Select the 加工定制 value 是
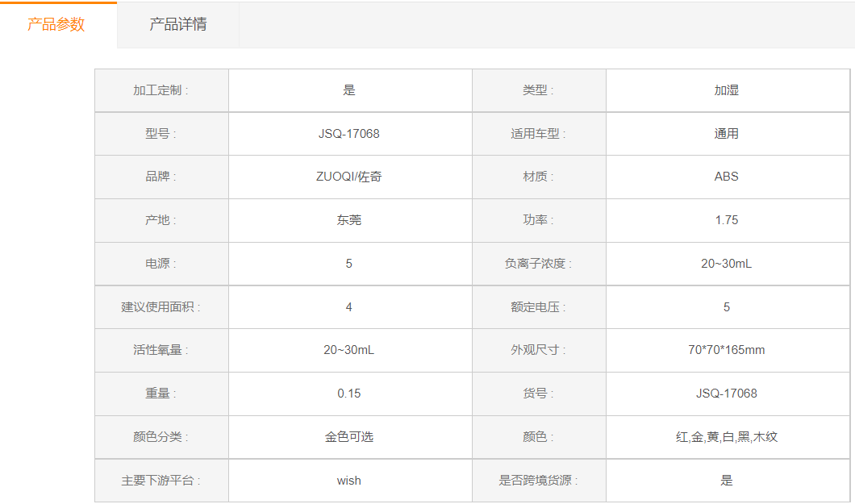The height and width of the screenshot is (504, 855). pyautogui.click(x=349, y=90)
